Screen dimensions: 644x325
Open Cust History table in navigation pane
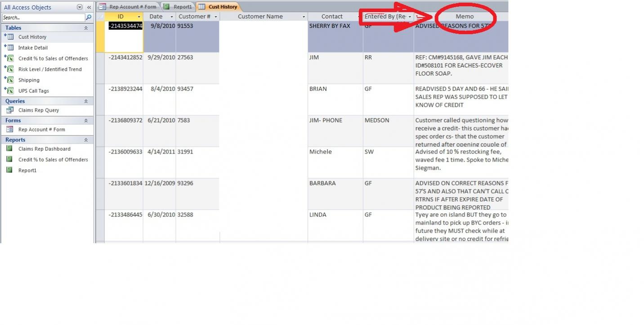32,37
